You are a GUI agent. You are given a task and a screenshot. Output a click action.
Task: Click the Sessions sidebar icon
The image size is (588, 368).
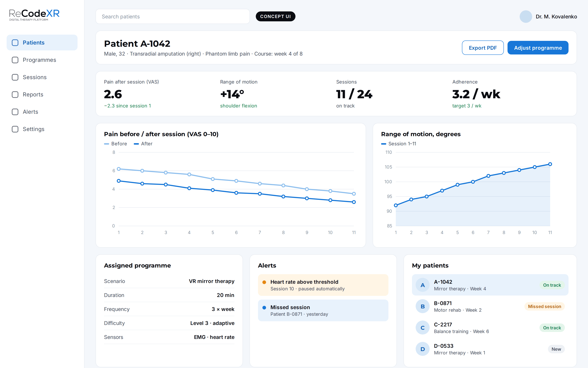coord(15,77)
